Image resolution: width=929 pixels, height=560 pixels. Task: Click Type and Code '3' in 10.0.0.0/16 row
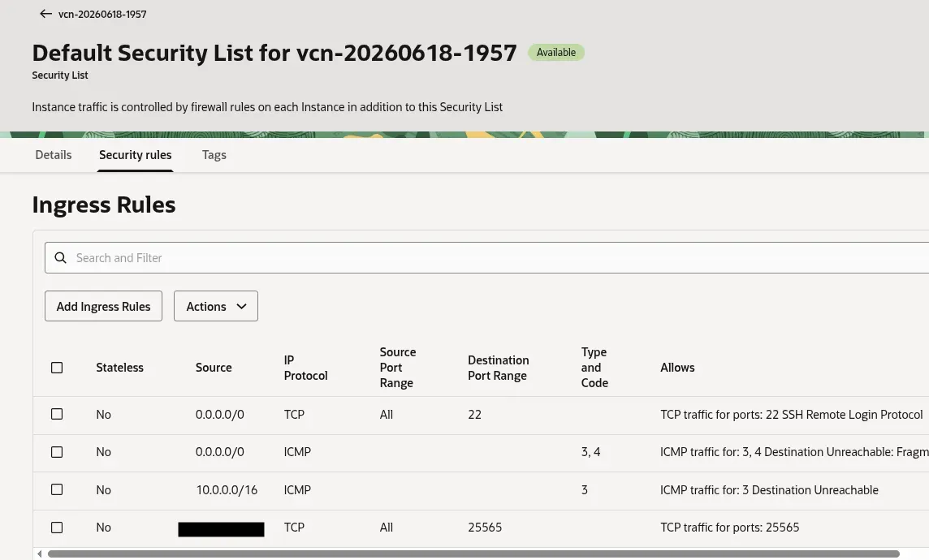[584, 489]
